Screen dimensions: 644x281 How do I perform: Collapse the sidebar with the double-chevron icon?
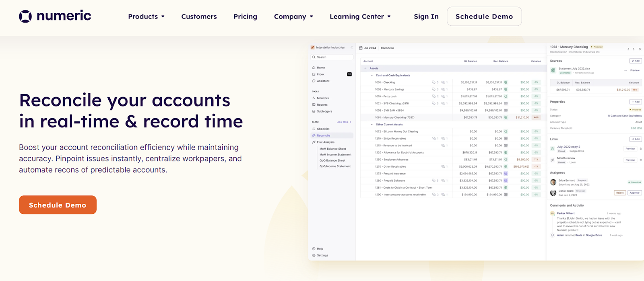[351, 47]
